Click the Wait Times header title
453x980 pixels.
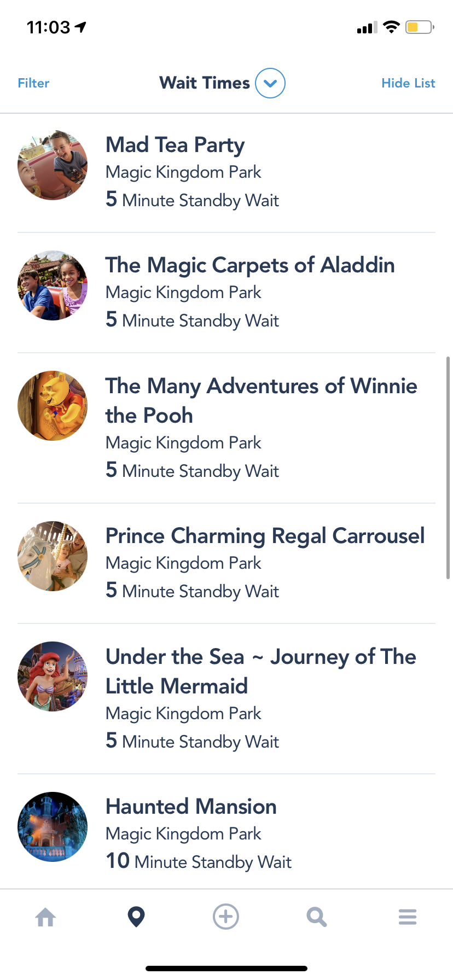205,83
